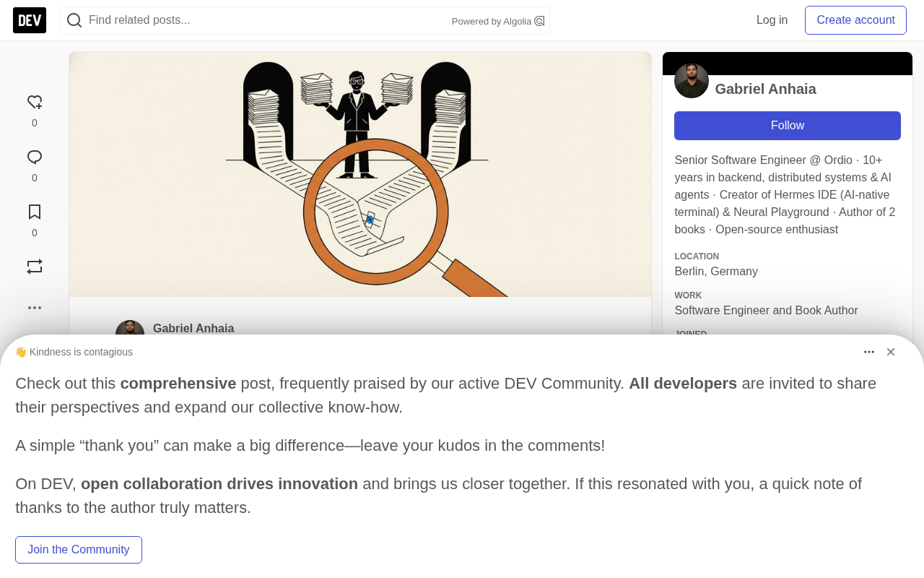Click the Powered by Algolia text
Image resolution: width=924 pixels, height=578 pixels.
click(x=492, y=22)
